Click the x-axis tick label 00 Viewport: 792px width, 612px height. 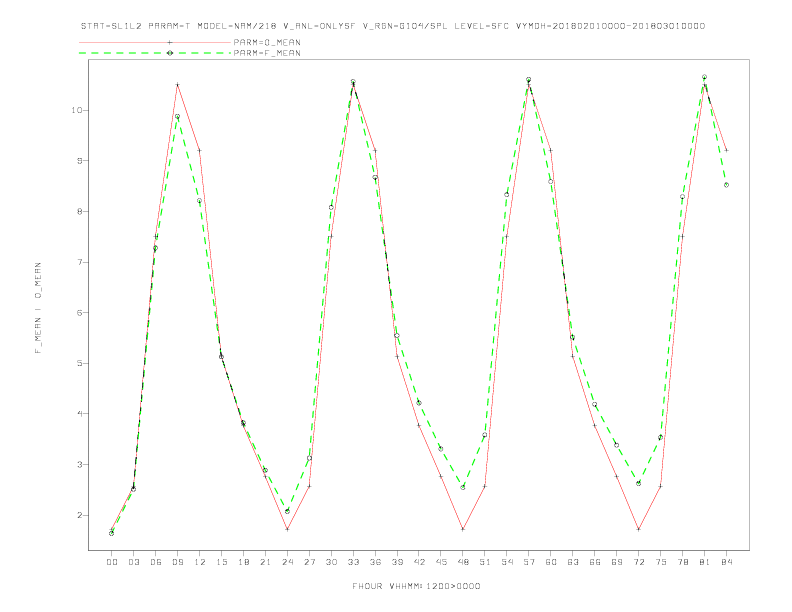pyautogui.click(x=112, y=562)
